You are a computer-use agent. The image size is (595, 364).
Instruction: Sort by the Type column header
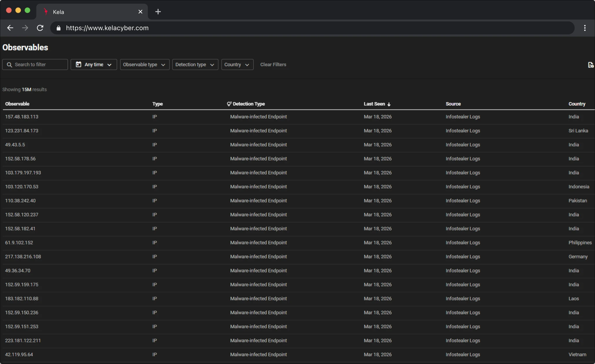click(157, 104)
